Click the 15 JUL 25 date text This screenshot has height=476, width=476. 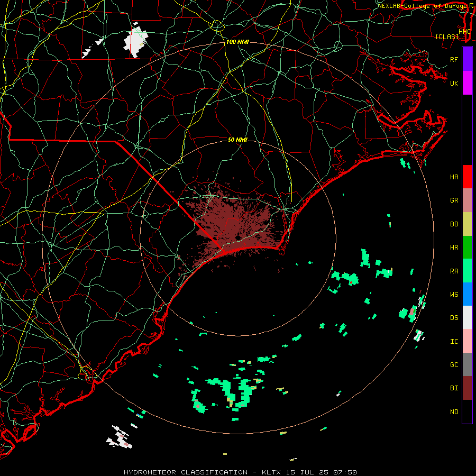(x=307, y=472)
